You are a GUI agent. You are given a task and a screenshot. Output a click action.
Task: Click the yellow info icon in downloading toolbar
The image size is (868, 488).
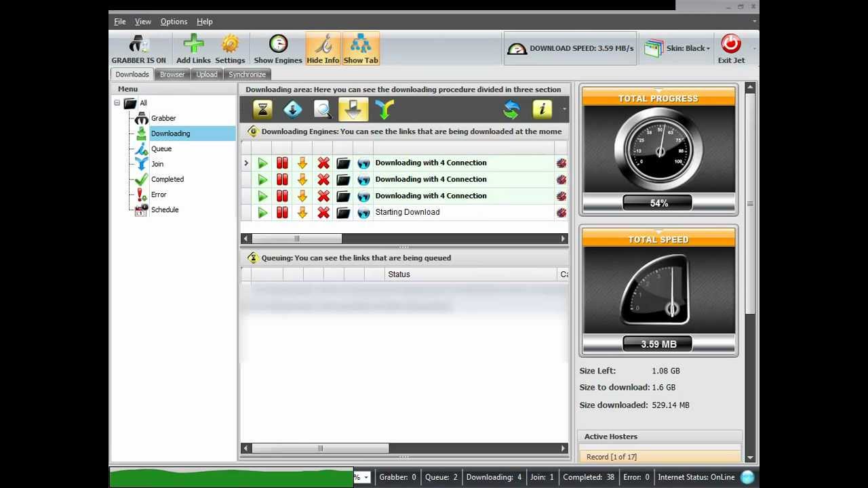[542, 109]
